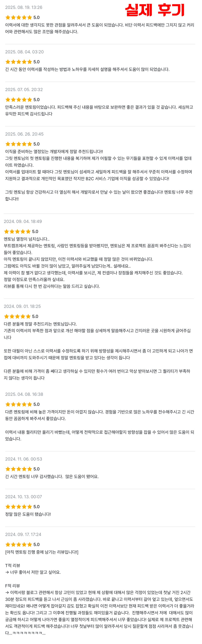
Task: Click the 2025. 06. 26. 20:45 date stamp
Action: coord(24,134)
